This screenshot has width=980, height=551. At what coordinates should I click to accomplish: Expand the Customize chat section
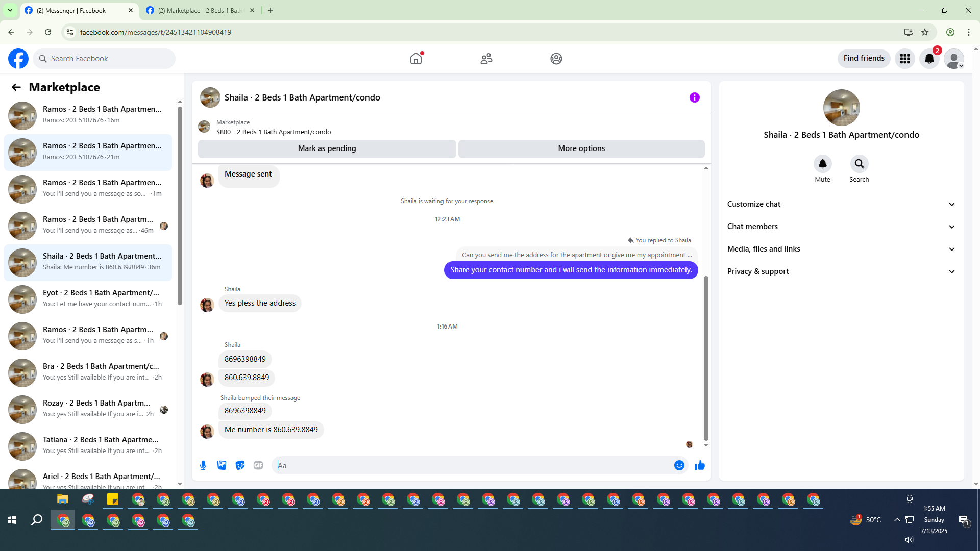pos(841,204)
